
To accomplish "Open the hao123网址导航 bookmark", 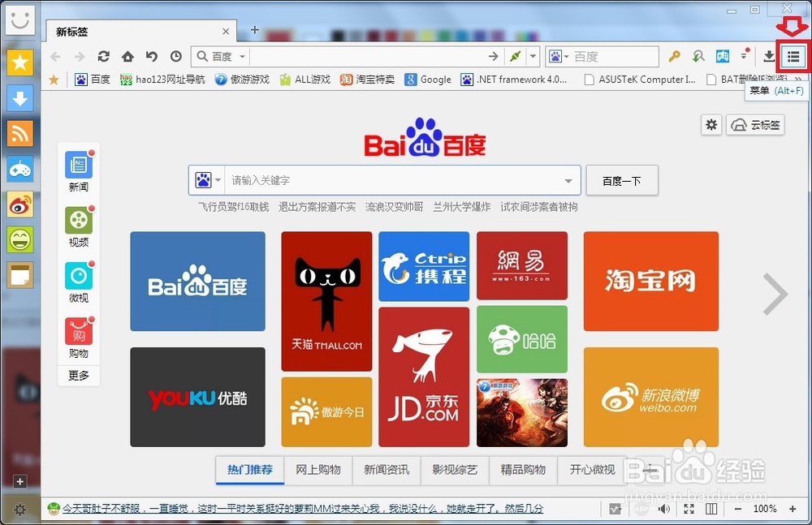I will click(160, 79).
